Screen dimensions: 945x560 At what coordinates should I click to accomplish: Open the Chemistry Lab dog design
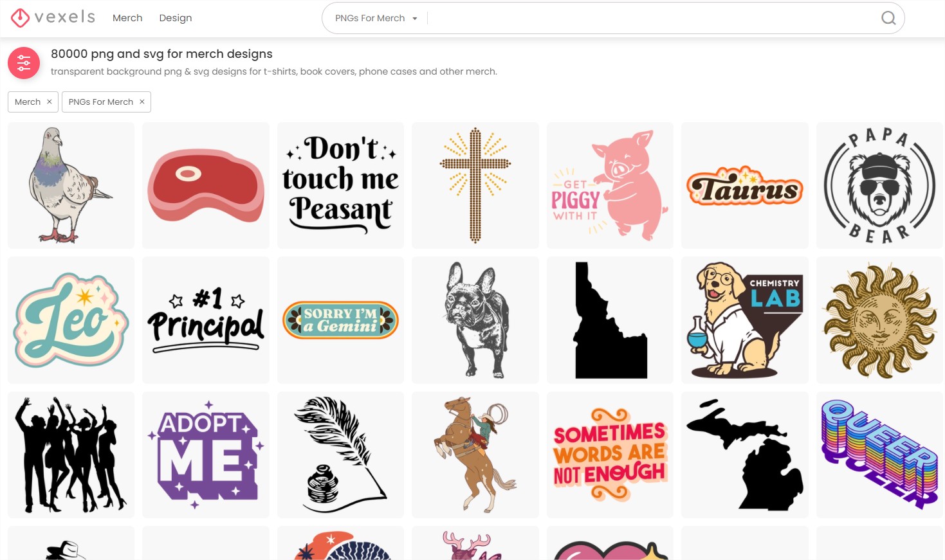pos(745,320)
